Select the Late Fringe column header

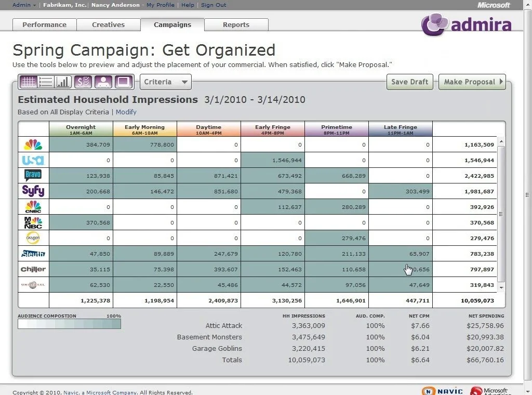401,129
